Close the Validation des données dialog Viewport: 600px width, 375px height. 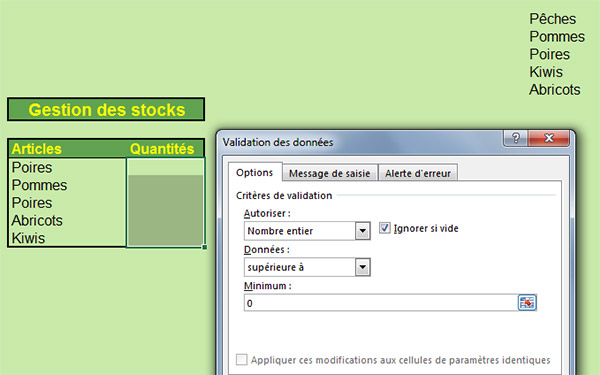[549, 138]
